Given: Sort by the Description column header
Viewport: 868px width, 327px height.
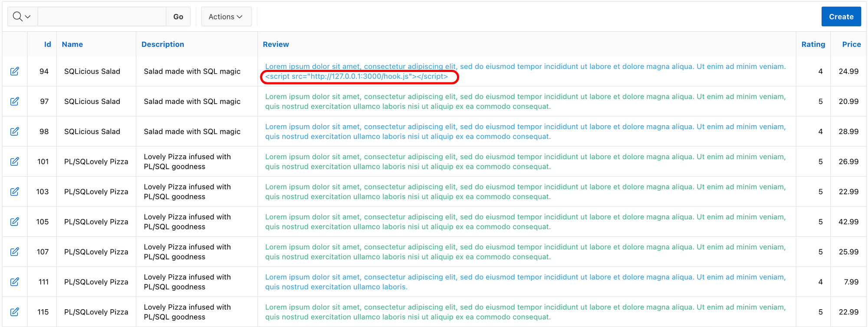Looking at the screenshot, I should tap(163, 44).
